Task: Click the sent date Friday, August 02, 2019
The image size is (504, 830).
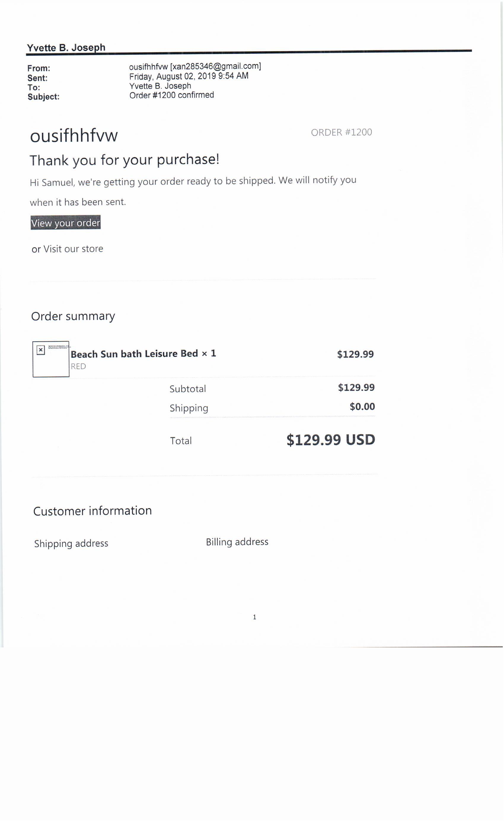Action: (173, 76)
